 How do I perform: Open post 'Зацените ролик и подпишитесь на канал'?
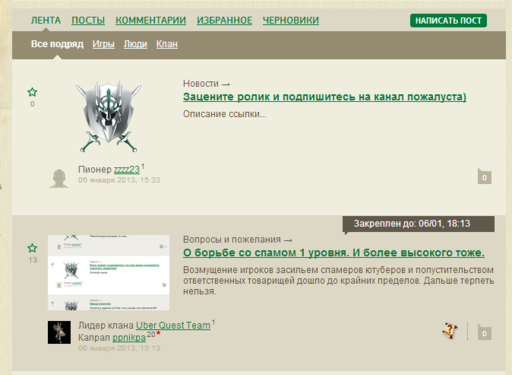(325, 97)
